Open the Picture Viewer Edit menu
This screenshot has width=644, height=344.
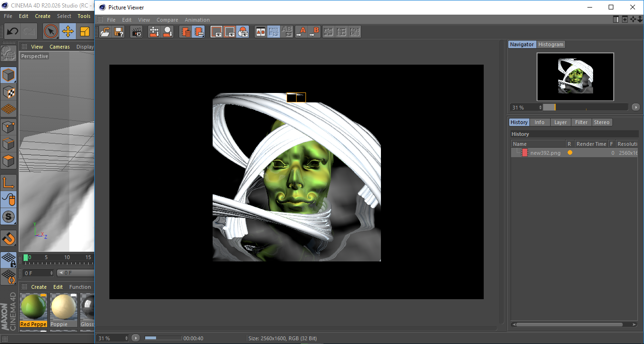[x=127, y=20]
